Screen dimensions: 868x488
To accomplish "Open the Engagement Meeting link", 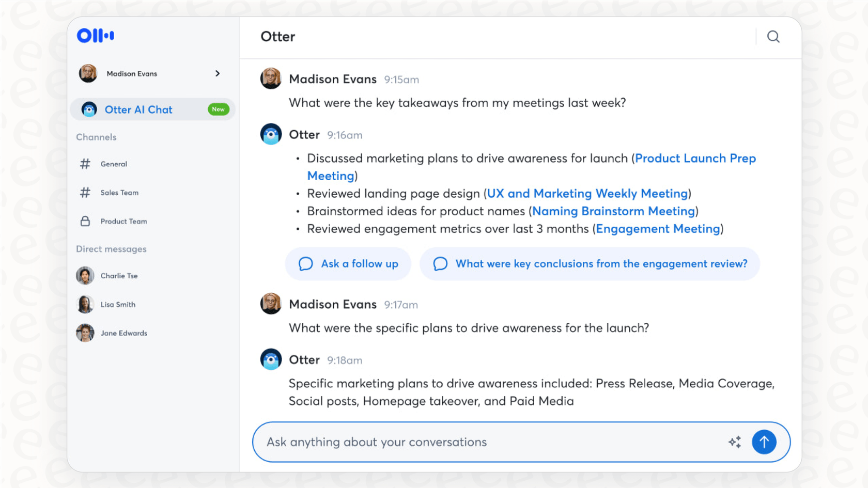I will pos(658,228).
